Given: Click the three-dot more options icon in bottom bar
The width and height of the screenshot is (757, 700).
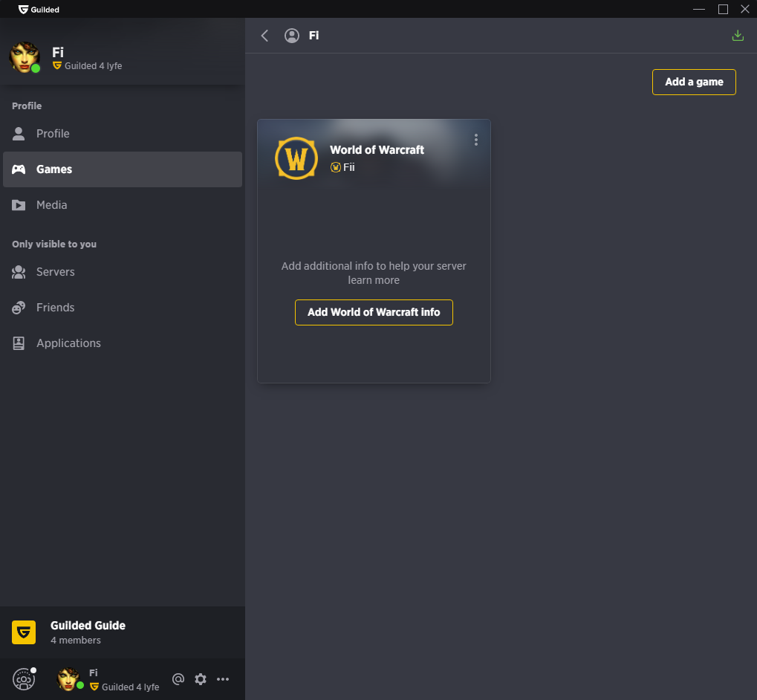Looking at the screenshot, I should pyautogui.click(x=223, y=679).
